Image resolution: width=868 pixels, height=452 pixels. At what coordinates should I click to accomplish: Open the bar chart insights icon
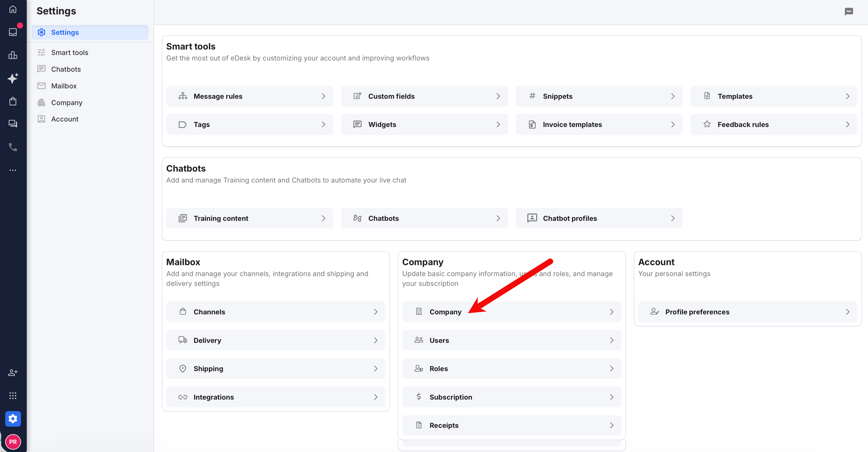coord(13,55)
